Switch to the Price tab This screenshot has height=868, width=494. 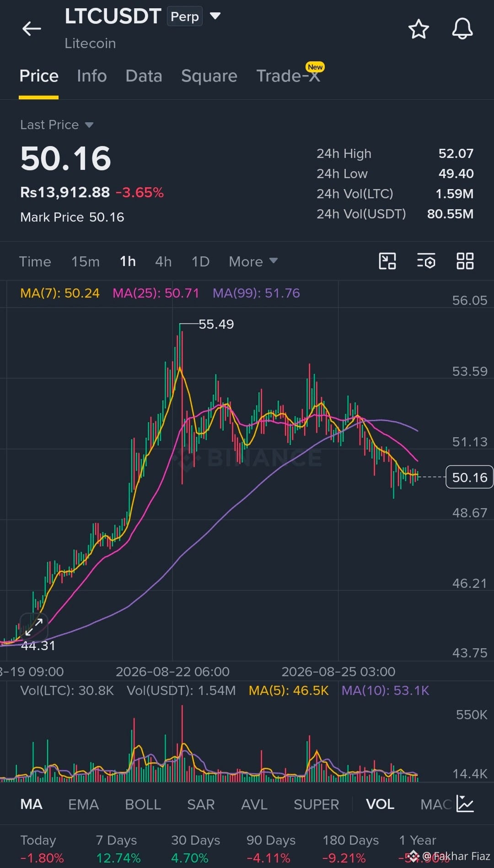(39, 76)
